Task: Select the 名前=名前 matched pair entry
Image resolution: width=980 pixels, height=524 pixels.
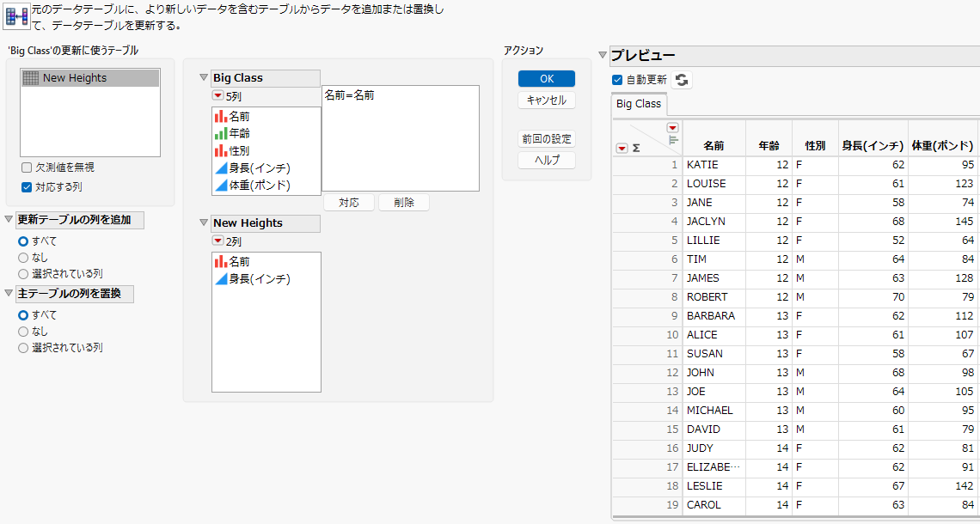Action: click(349, 96)
